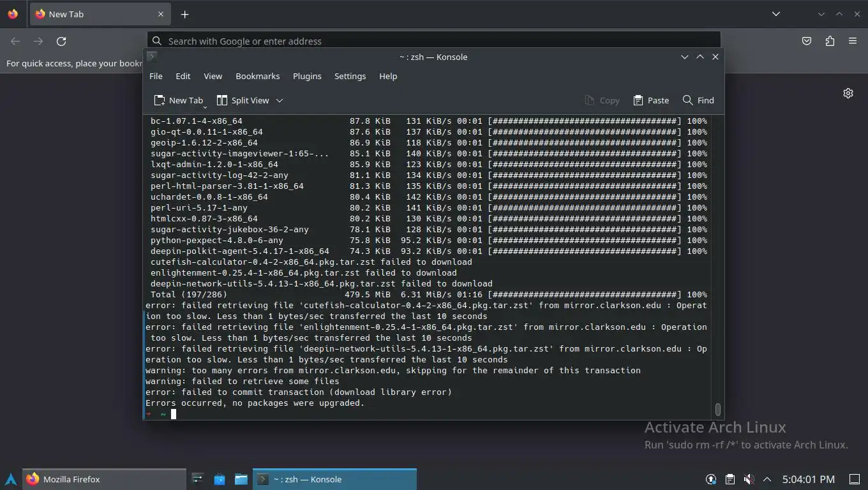Click the 'python-pexpect-4.8.0-6-any' row
Viewport: 868px width, 490px height.
tap(429, 240)
